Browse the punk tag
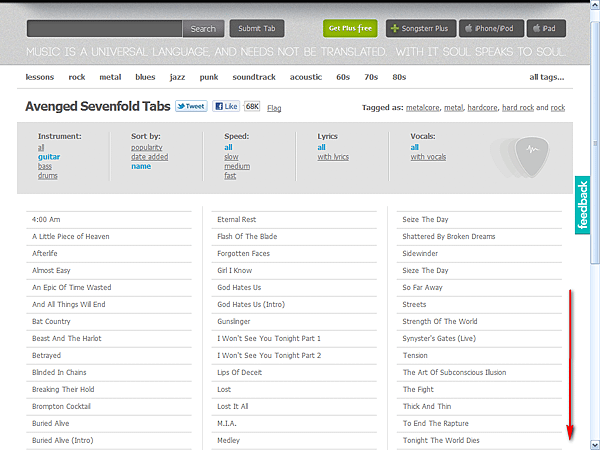Image resolution: width=600 pixels, height=450 pixels. click(209, 77)
